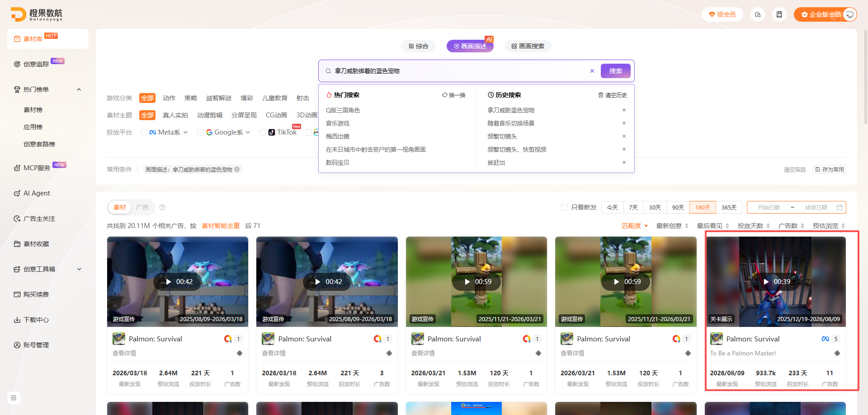Viewport: 868px width, 415px height.
Task: Sort by 投放天数
Action: (754, 226)
